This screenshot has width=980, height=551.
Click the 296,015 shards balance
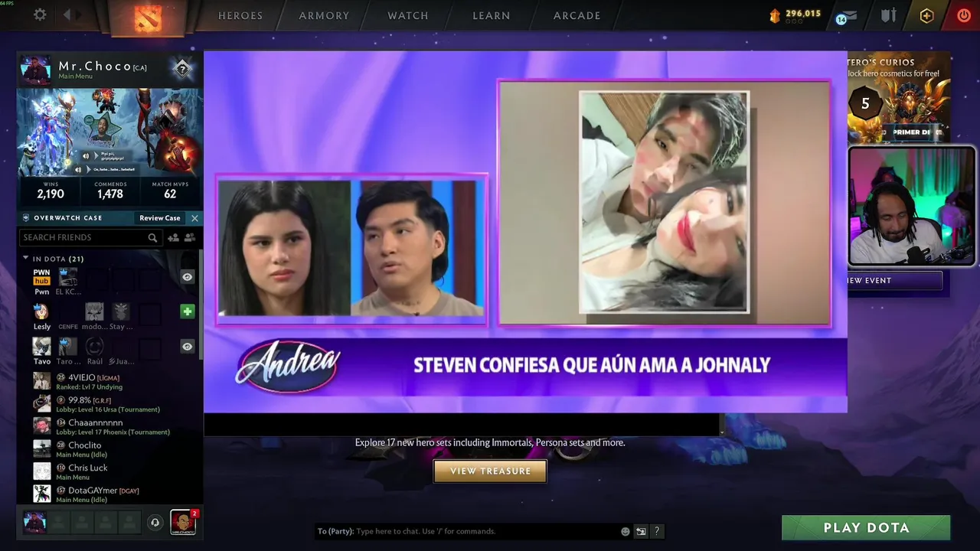[x=803, y=14]
